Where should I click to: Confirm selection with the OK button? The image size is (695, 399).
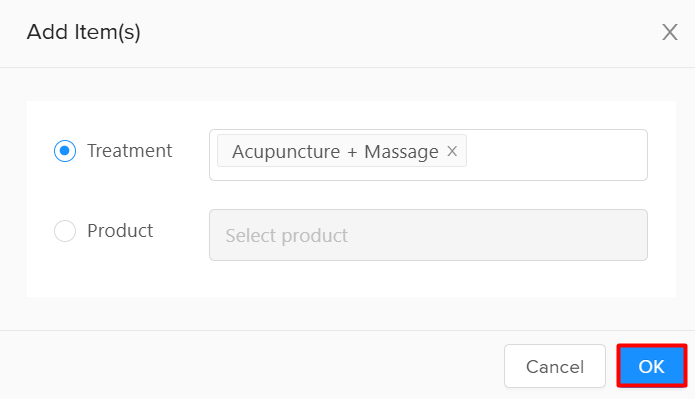tap(652, 366)
